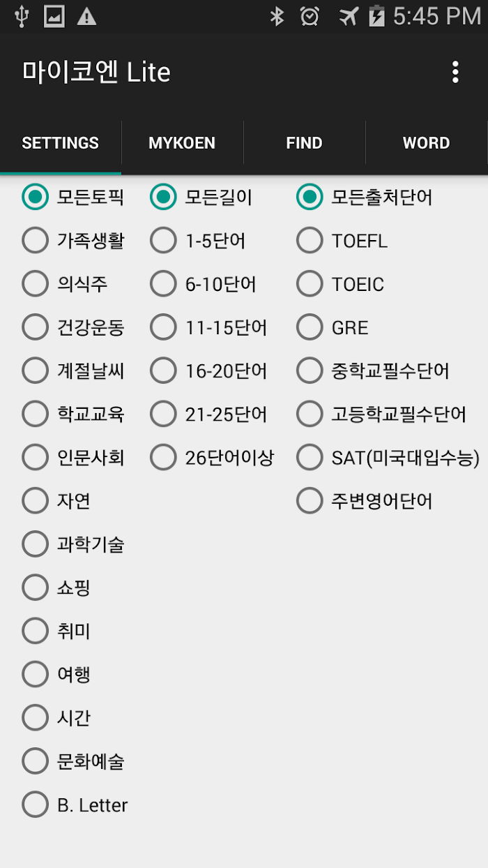Tap the image notification icon

click(x=54, y=17)
